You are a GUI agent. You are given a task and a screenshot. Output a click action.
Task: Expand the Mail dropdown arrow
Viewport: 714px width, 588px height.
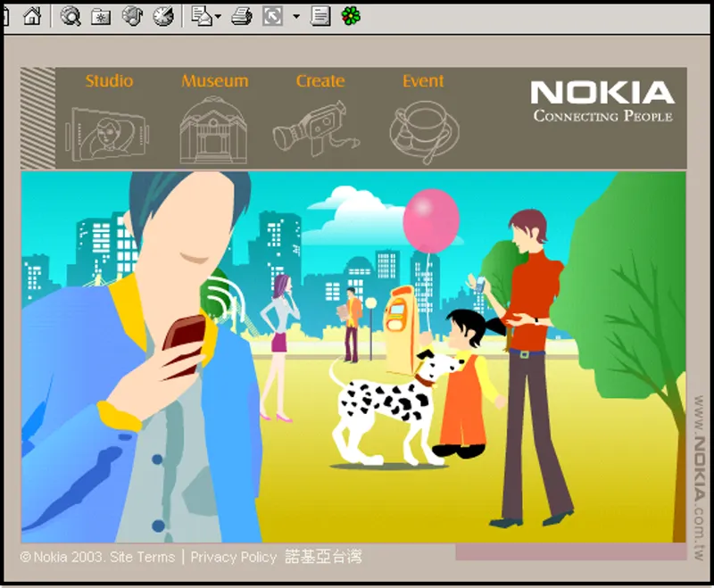point(218,17)
